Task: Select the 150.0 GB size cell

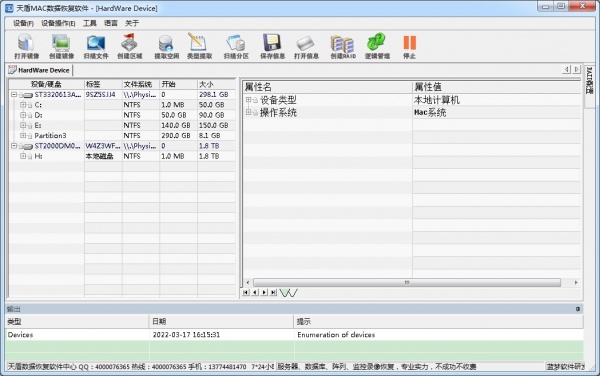Action: coord(214,125)
